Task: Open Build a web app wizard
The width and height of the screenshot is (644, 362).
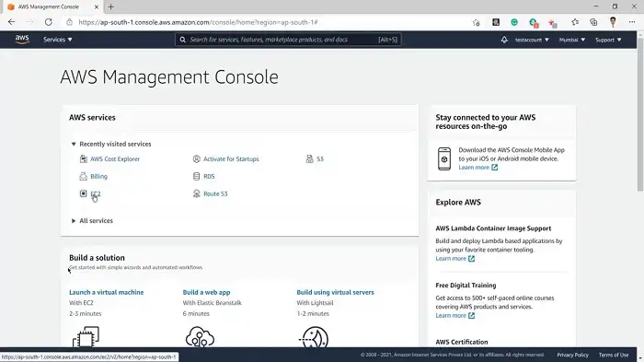Action: tap(206, 292)
